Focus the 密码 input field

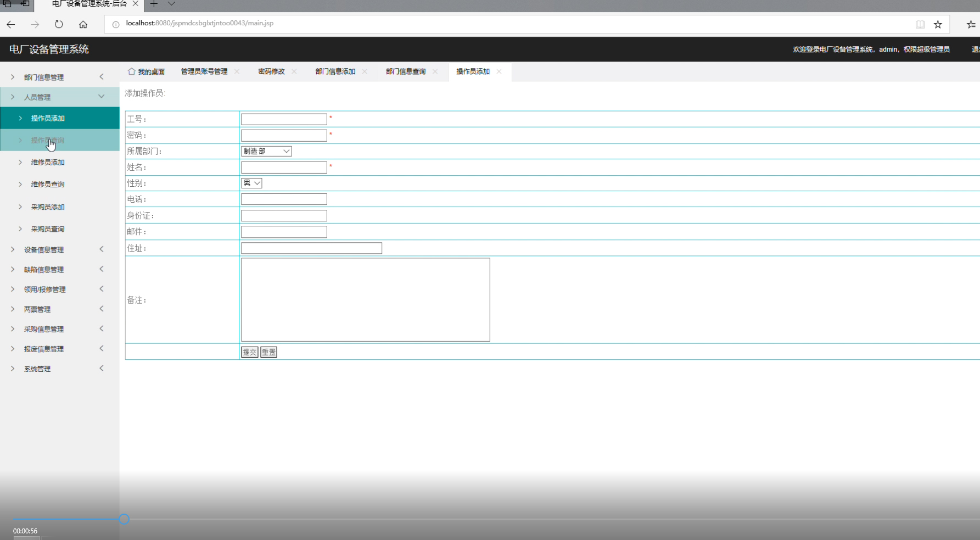(x=284, y=135)
